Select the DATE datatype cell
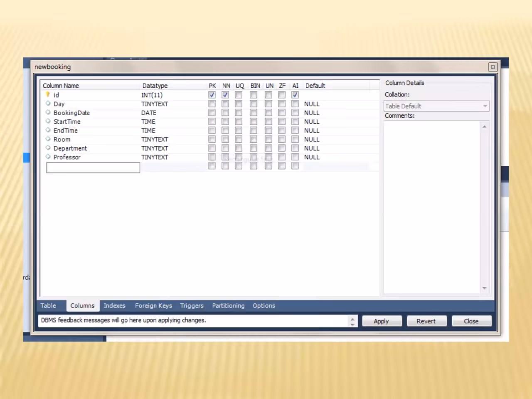532x399 pixels. click(x=149, y=113)
